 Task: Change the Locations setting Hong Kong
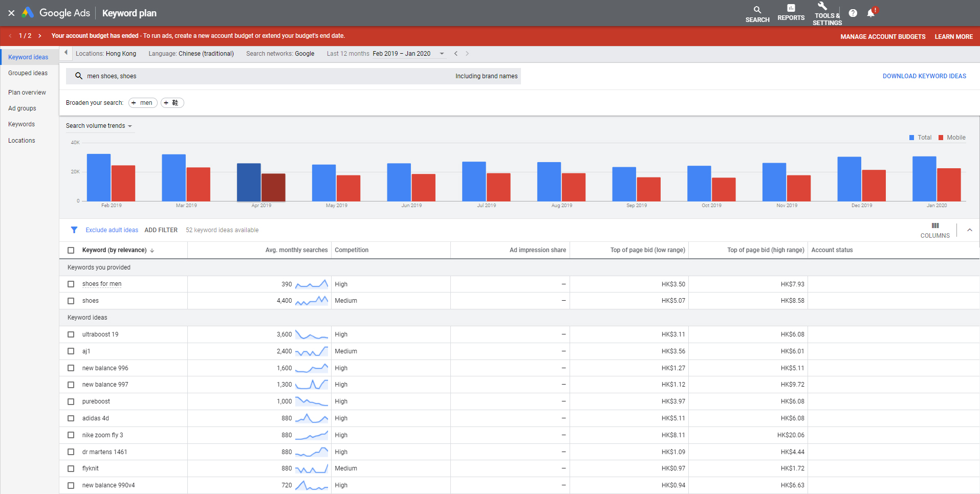point(106,53)
